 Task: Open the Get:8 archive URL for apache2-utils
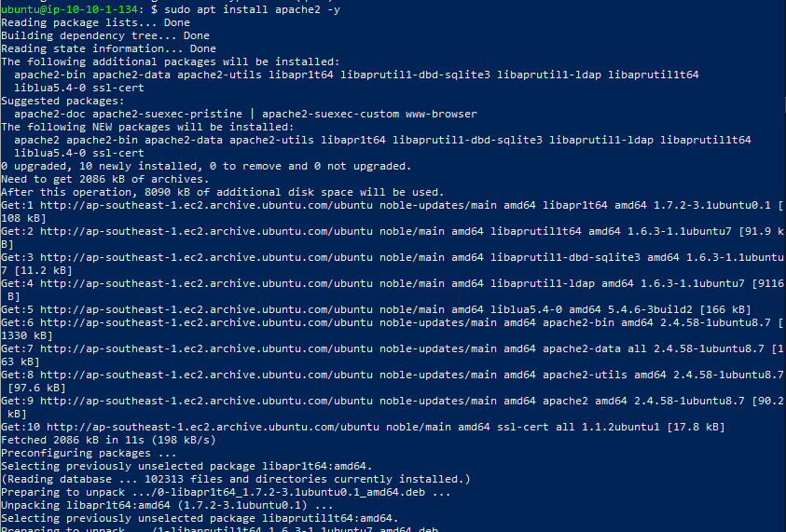[206, 375]
